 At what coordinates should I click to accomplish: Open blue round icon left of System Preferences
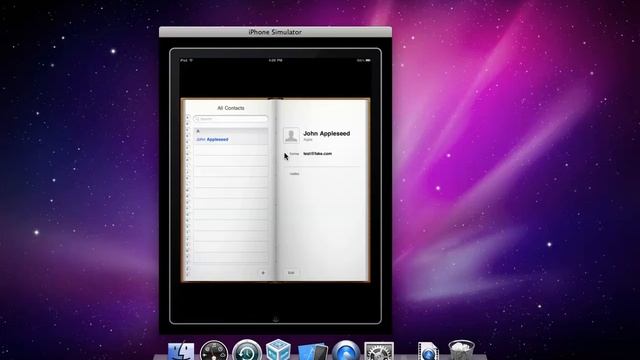tap(346, 351)
